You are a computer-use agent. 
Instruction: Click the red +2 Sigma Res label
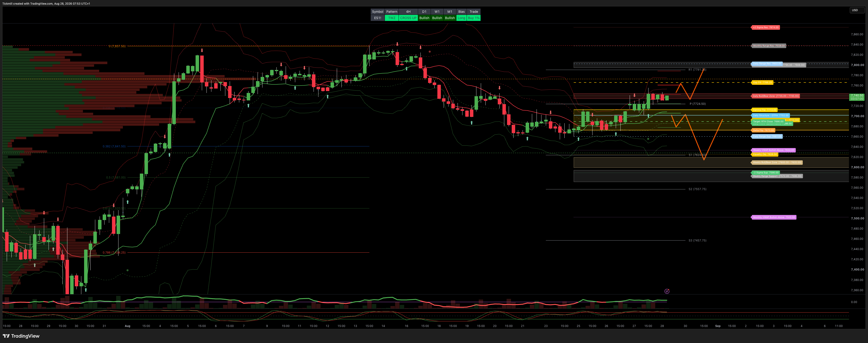coord(766,27)
